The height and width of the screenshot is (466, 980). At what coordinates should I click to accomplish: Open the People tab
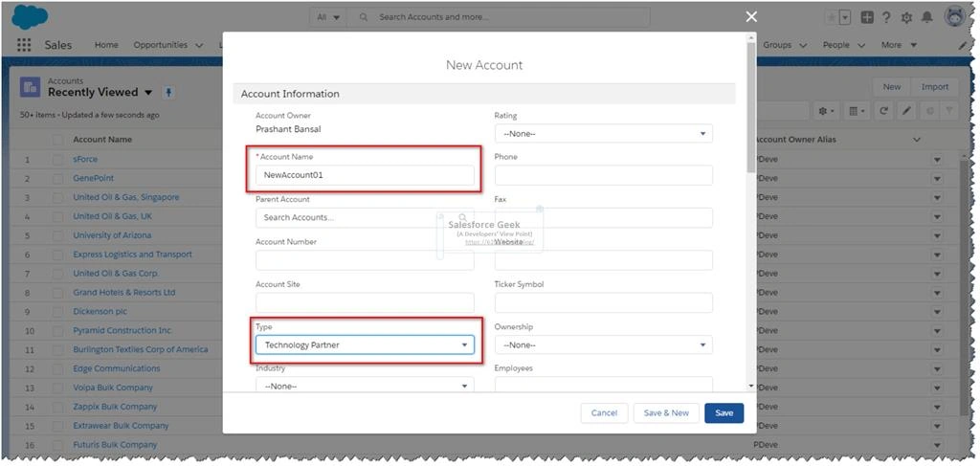835,45
